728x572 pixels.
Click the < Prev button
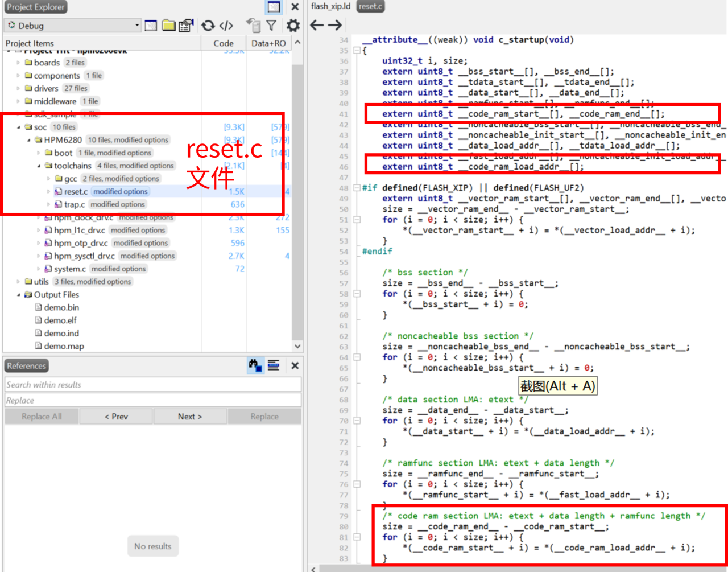pyautogui.click(x=117, y=417)
